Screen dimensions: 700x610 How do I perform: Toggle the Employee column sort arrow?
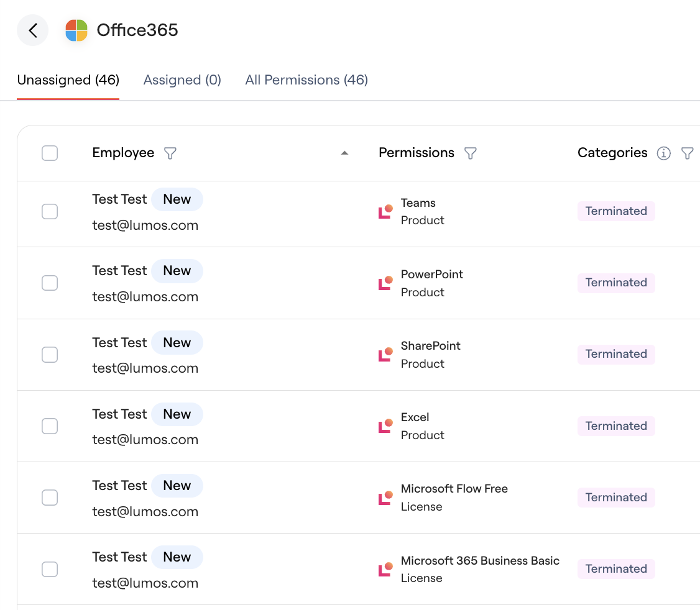pyautogui.click(x=344, y=153)
